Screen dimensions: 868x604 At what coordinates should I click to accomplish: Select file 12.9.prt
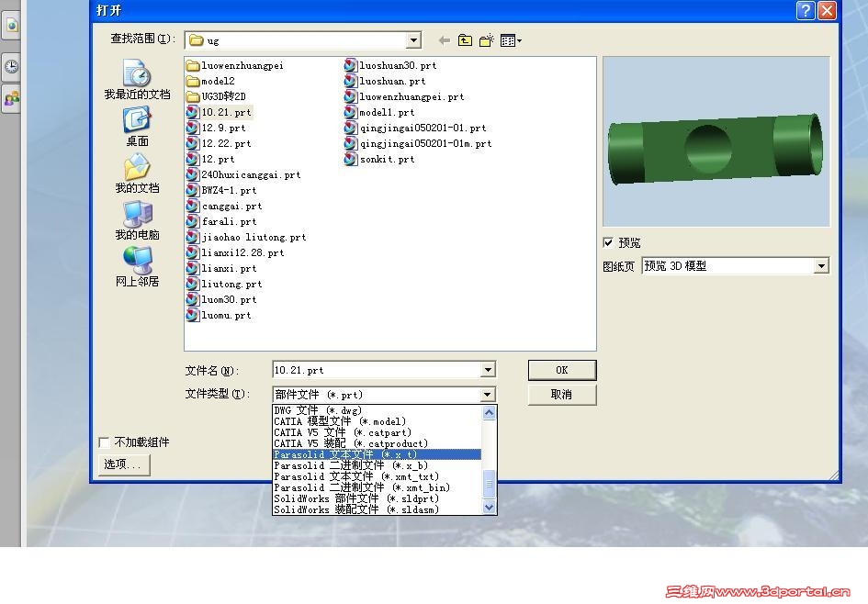(217, 128)
